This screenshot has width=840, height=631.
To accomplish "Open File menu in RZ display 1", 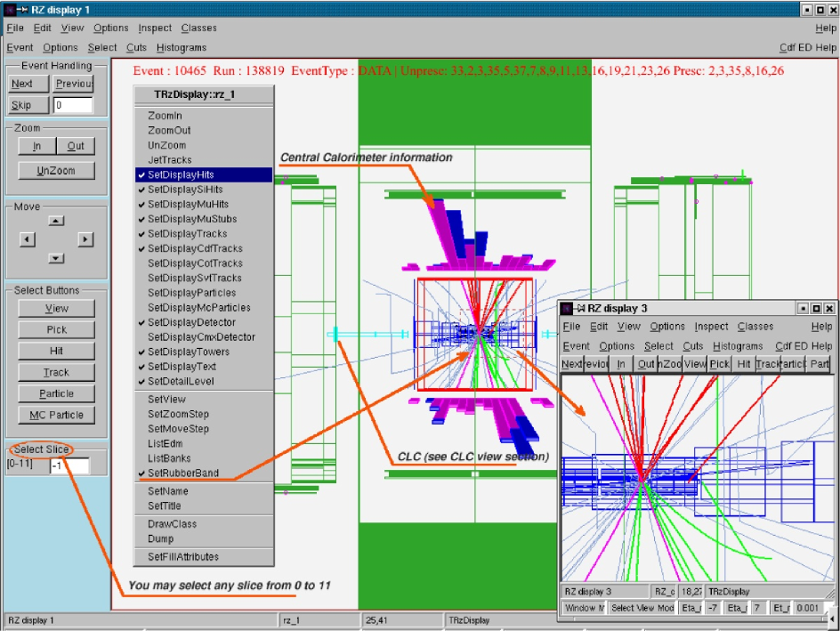I will coord(15,28).
